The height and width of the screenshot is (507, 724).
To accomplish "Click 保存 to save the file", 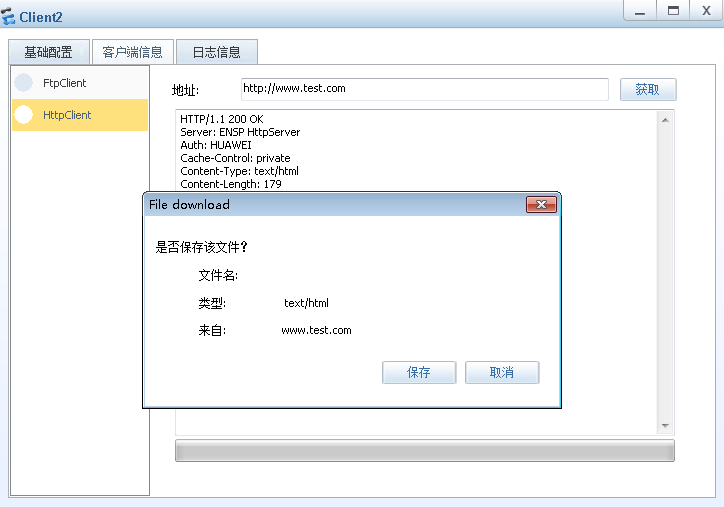I will click(419, 372).
